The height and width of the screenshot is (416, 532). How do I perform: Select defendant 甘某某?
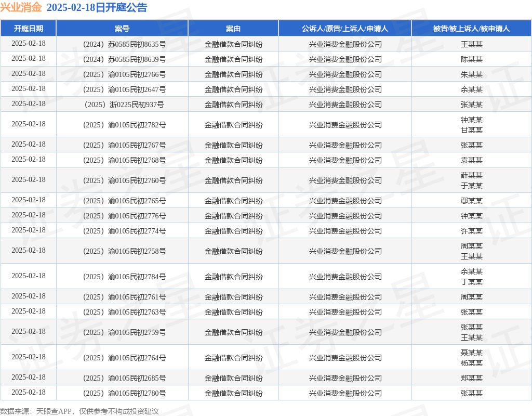(x=472, y=130)
